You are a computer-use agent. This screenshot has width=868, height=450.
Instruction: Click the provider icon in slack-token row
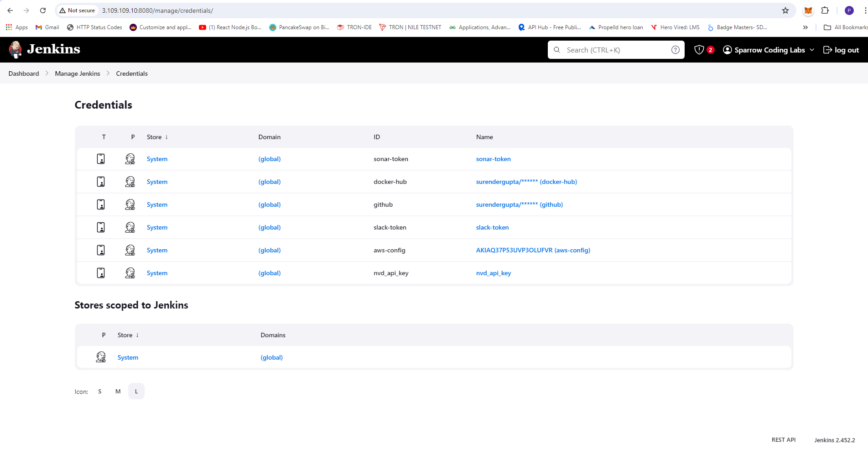(x=130, y=227)
